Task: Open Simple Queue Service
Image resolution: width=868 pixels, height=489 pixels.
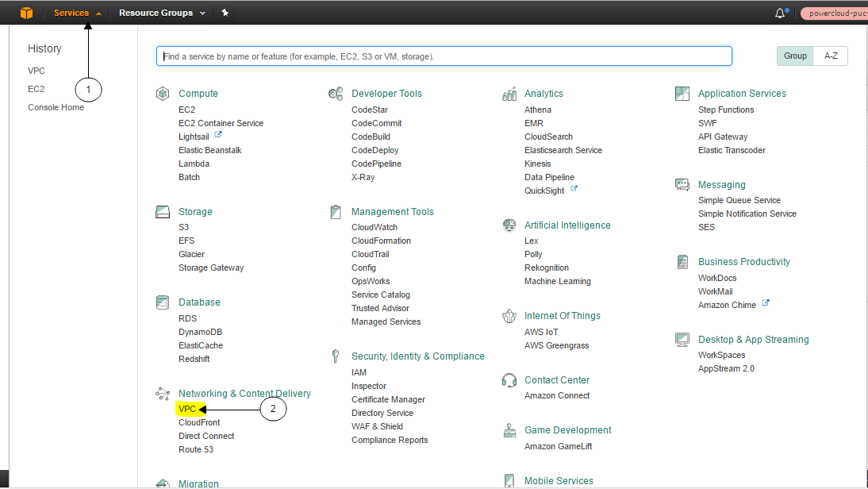Action: pos(739,201)
